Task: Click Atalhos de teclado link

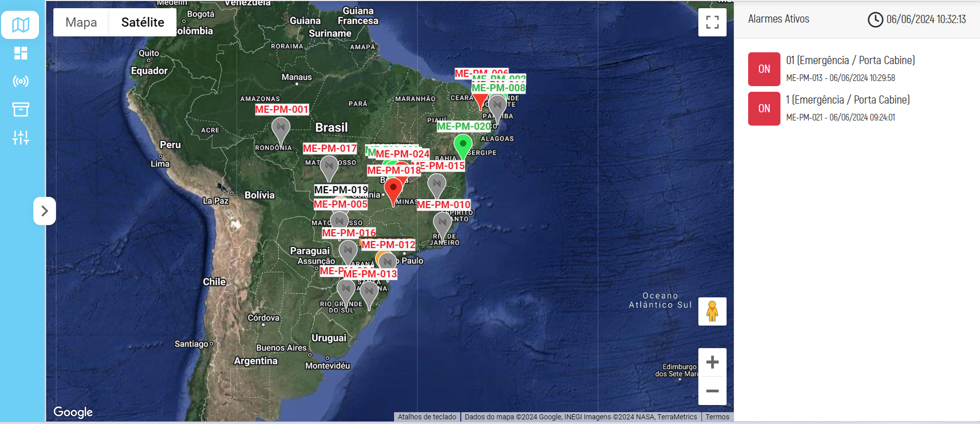Action: click(427, 417)
